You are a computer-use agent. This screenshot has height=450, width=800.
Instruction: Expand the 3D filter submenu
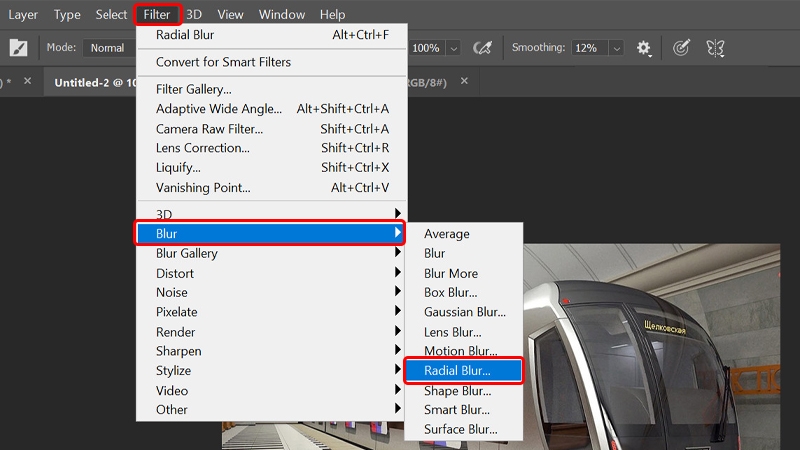[x=272, y=213]
